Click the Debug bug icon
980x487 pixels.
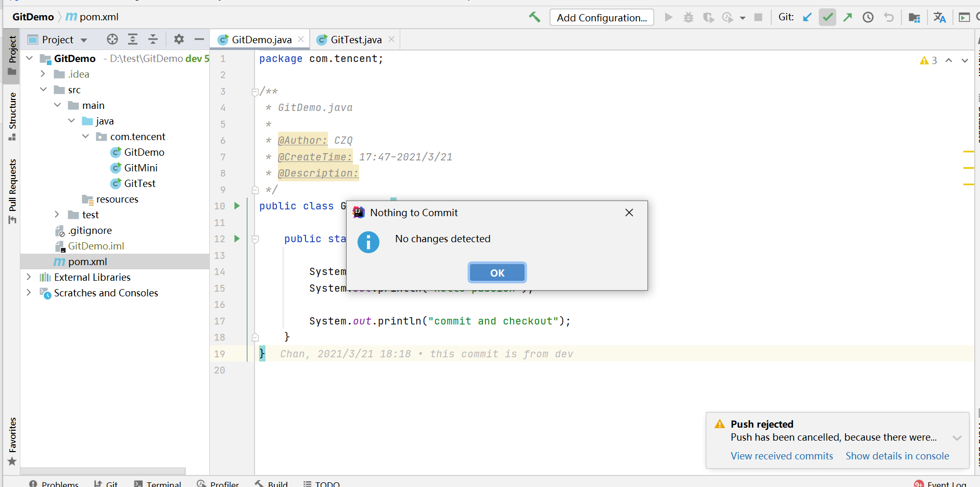click(x=689, y=17)
